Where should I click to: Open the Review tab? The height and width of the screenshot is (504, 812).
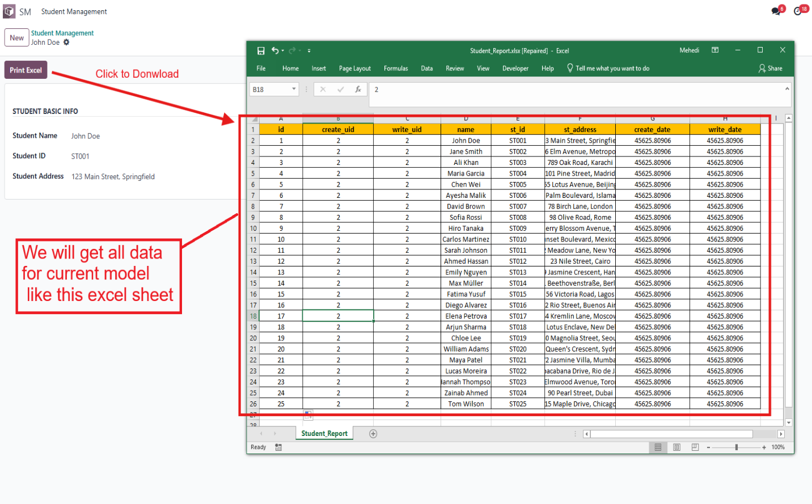point(455,68)
